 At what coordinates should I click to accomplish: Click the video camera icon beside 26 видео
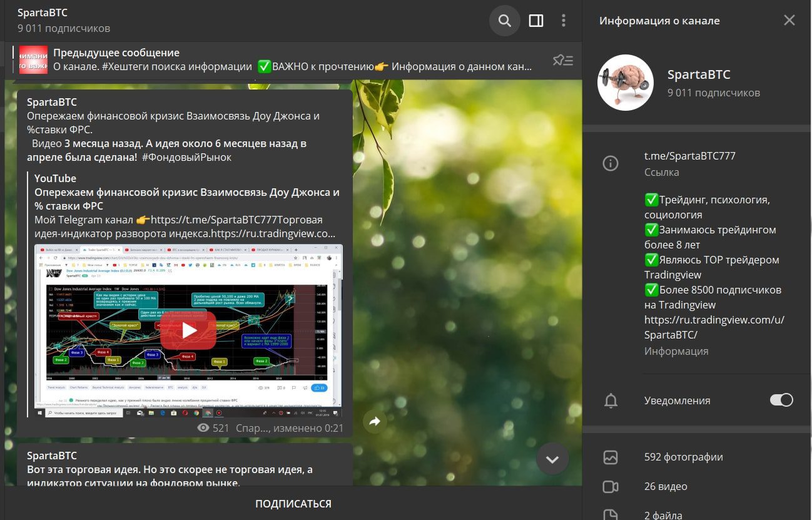[611, 486]
